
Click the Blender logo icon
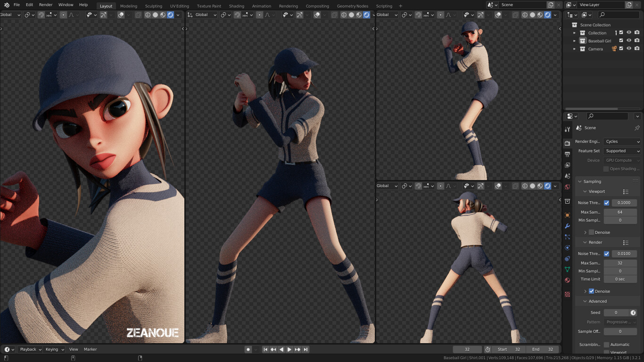(7, 5)
